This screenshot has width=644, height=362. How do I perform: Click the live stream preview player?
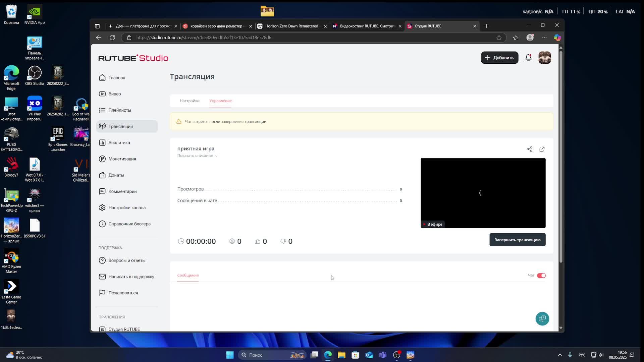click(x=483, y=193)
